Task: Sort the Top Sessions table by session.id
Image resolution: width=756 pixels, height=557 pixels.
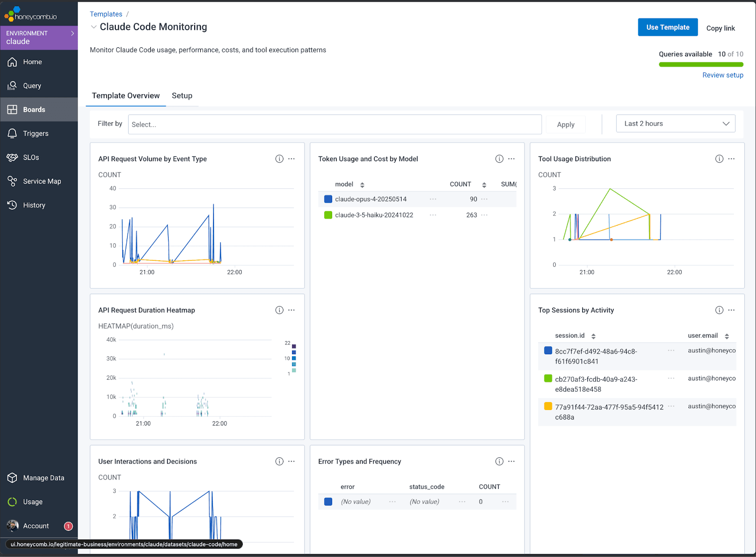Action: coord(593,335)
